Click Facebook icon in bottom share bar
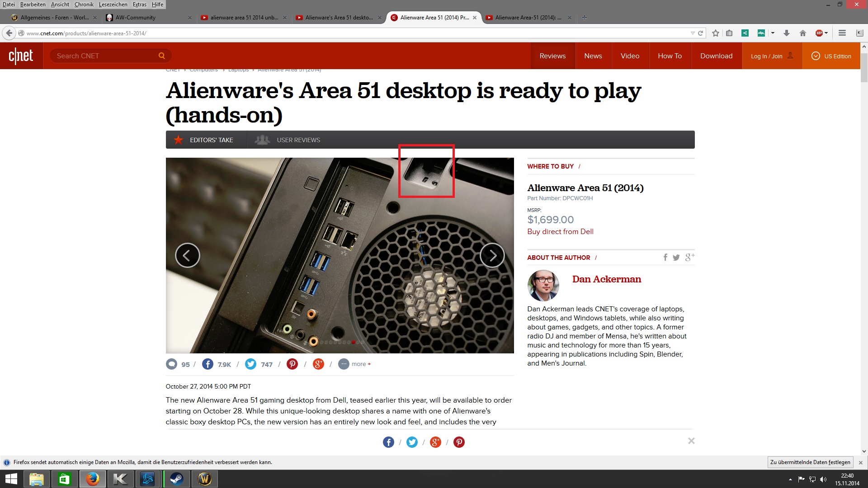 coord(388,442)
